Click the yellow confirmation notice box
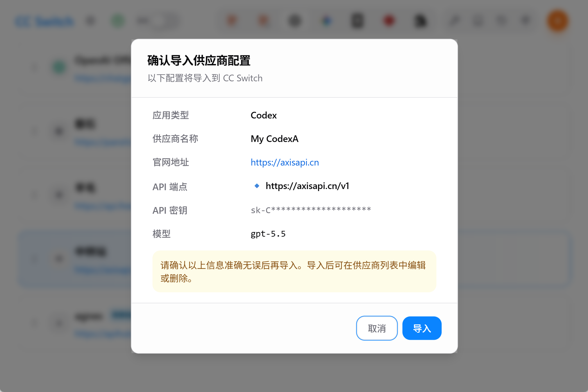The width and height of the screenshot is (588, 392). [294, 271]
